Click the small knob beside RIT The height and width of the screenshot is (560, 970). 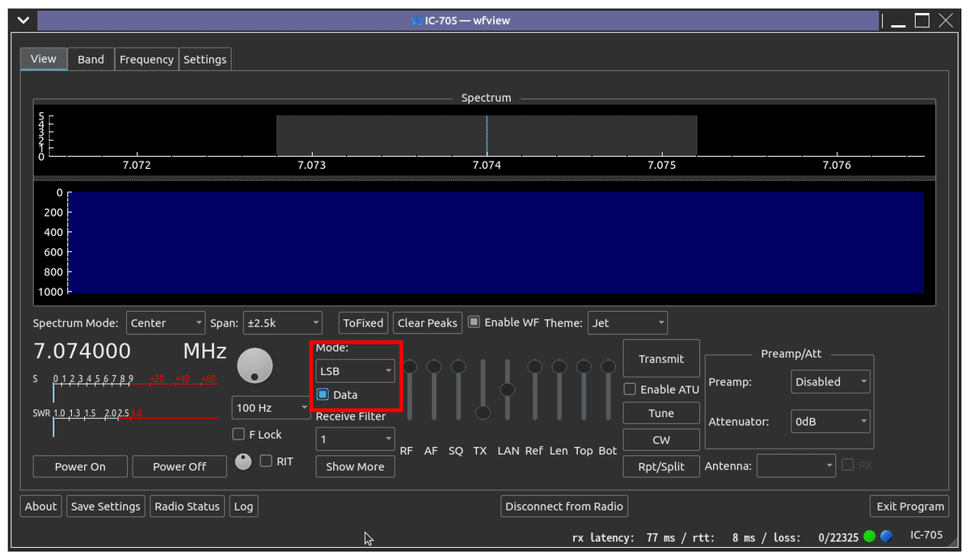click(243, 461)
